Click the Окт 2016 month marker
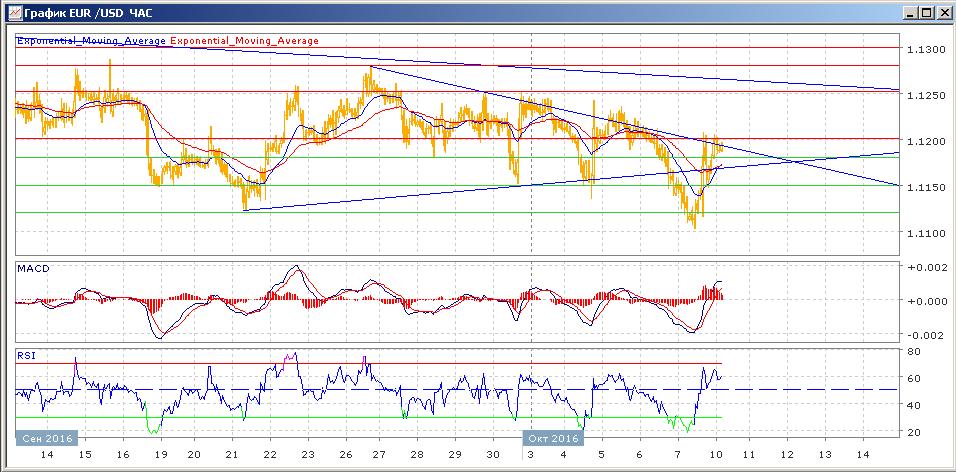Viewport: 956px width, 472px height. point(552,438)
